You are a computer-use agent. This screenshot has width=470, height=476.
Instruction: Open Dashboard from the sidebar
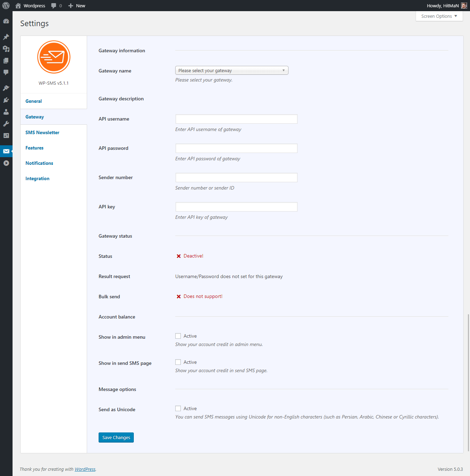6,21
